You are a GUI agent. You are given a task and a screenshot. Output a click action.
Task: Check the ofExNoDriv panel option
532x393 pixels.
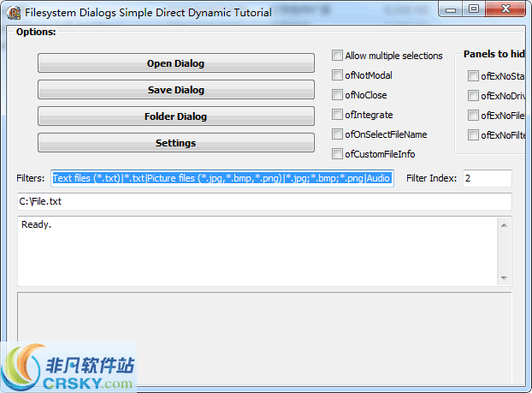click(473, 95)
